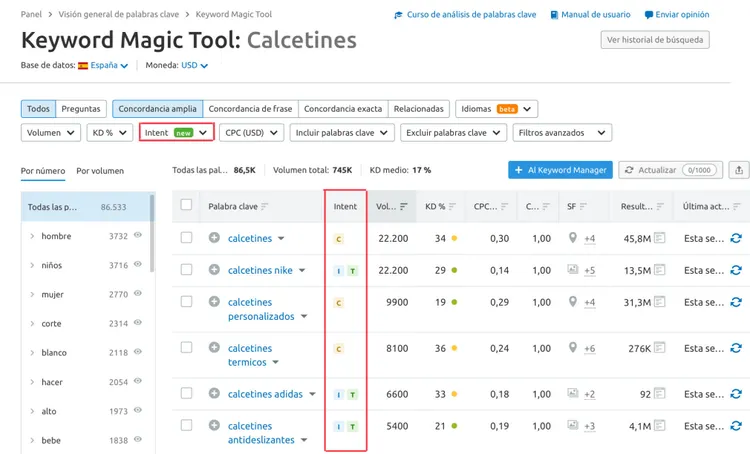Switch to 'Concordancia exacta' match type
Screen dimensions: 750x454
(343, 109)
